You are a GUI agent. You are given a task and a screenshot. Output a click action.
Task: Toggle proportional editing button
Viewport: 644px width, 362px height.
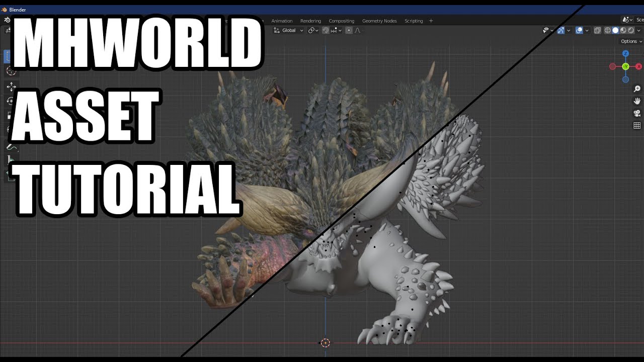pyautogui.click(x=349, y=30)
